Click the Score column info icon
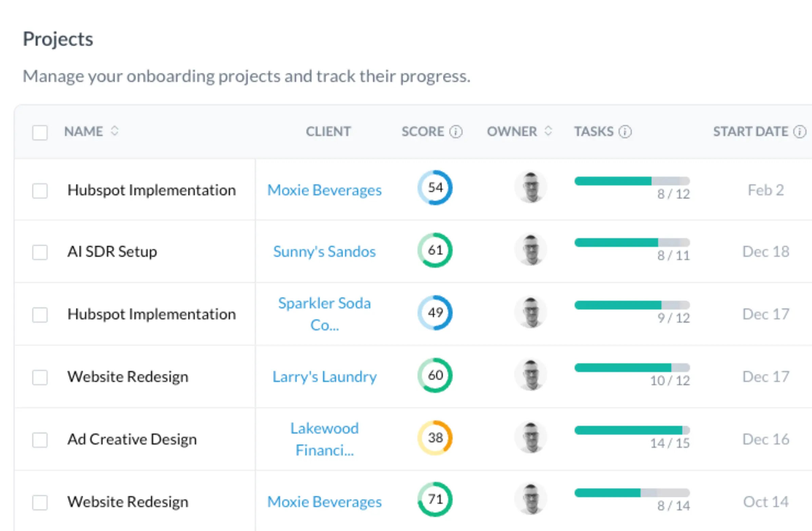Screen dimensions: 812x531 point(456,132)
